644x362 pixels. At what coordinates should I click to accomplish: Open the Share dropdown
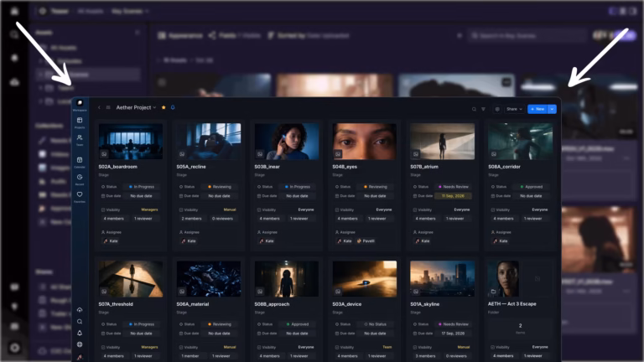pos(514,109)
